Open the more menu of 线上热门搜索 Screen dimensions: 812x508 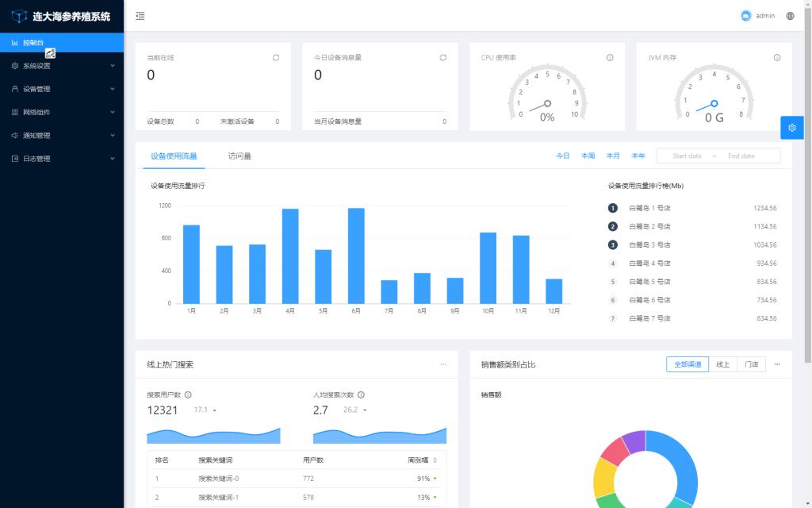(443, 364)
